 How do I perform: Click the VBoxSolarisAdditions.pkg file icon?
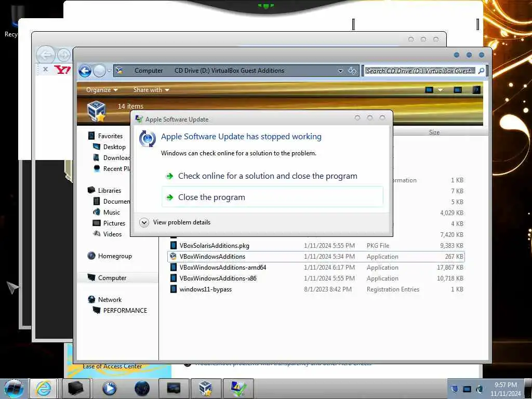[173, 245]
